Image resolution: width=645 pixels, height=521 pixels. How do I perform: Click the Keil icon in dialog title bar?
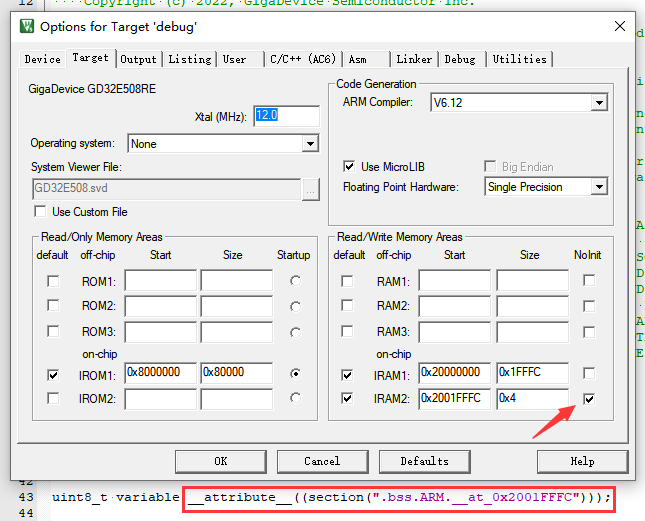[x=26, y=25]
